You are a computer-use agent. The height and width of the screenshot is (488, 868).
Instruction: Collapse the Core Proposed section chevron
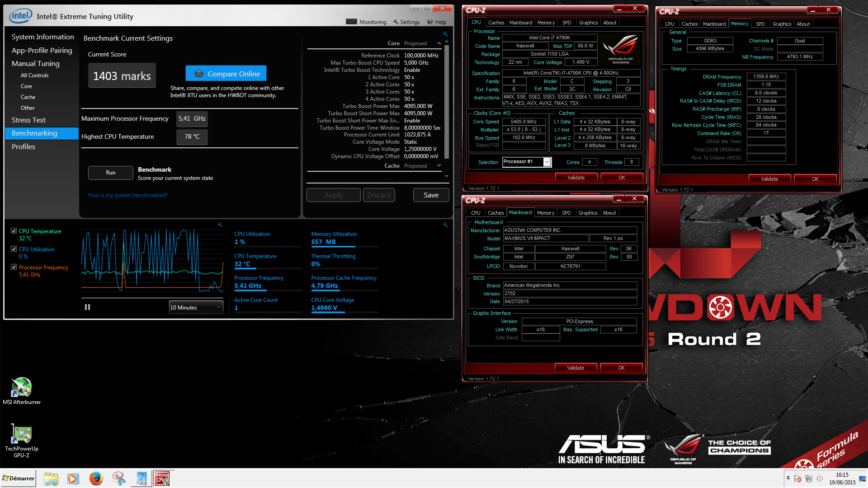(439, 43)
